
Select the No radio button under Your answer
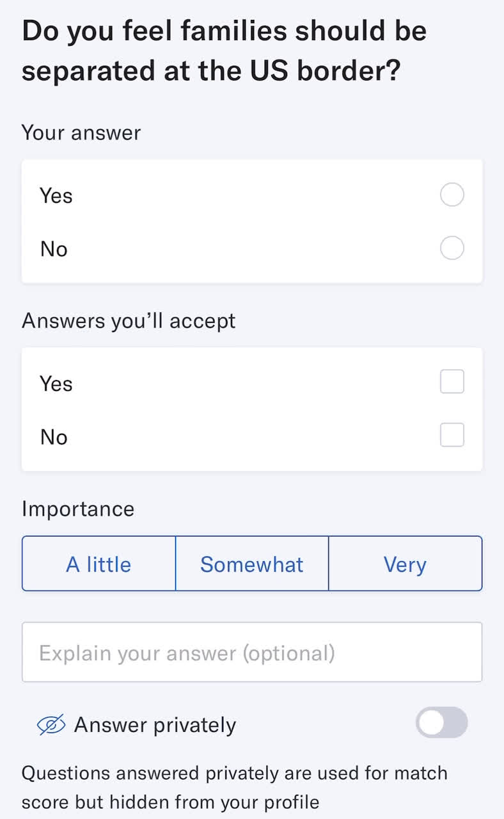click(x=452, y=248)
